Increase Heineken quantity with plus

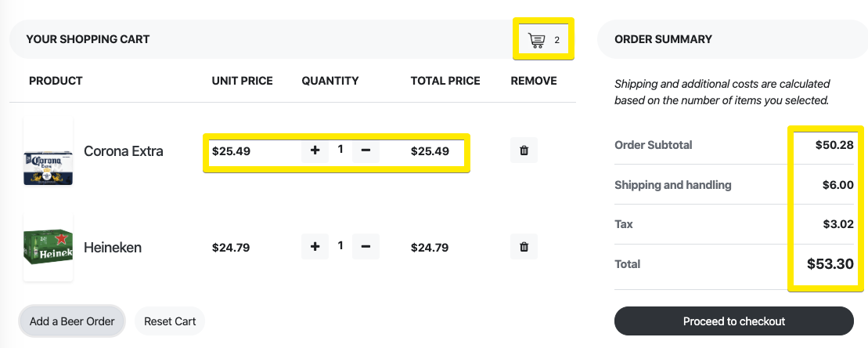(315, 247)
